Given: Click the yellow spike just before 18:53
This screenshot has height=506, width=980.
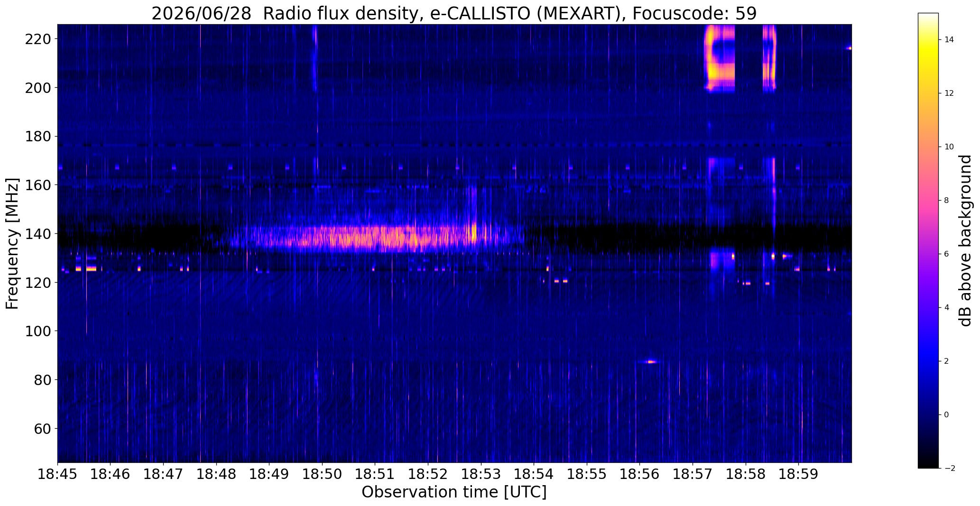Looking at the screenshot, I should tap(473, 232).
